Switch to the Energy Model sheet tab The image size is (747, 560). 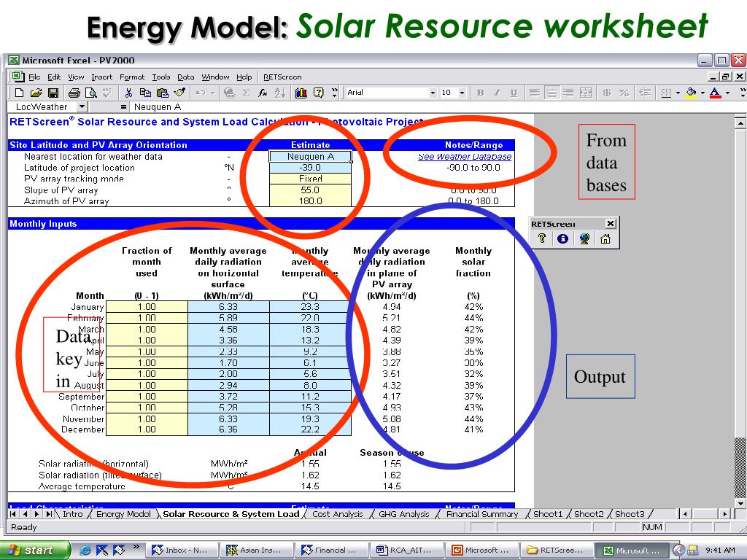[123, 514]
